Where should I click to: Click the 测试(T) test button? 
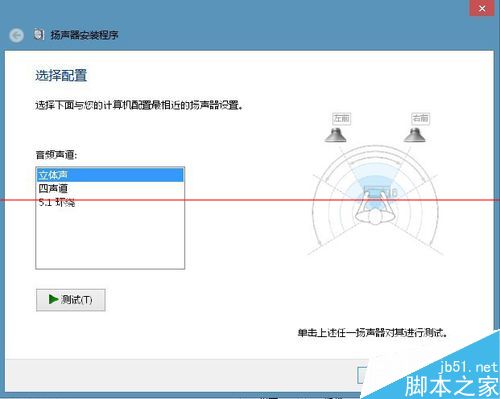(71, 300)
